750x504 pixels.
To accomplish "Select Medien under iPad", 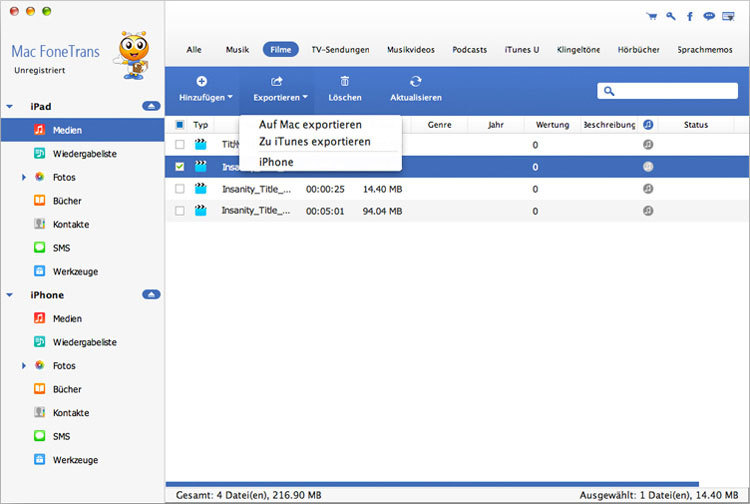I will (82, 130).
